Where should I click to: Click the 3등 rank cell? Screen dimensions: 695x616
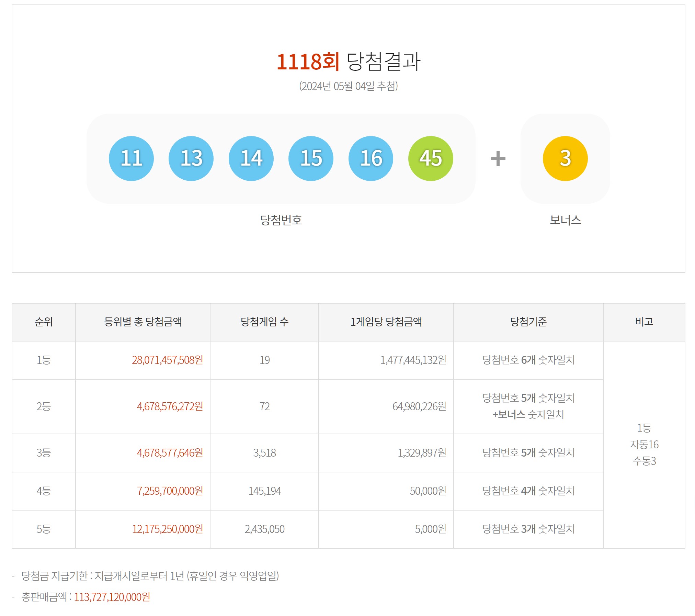coord(44,453)
